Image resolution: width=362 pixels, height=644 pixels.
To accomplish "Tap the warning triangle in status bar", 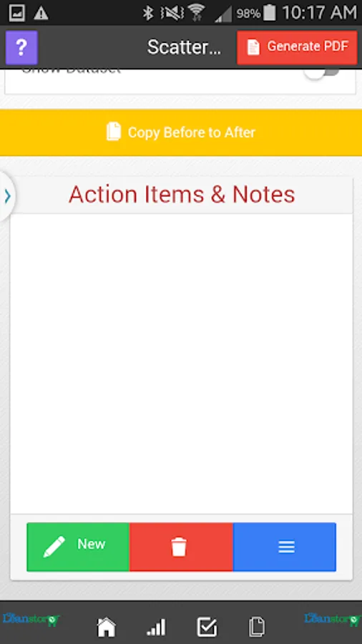I will tap(41, 14).
